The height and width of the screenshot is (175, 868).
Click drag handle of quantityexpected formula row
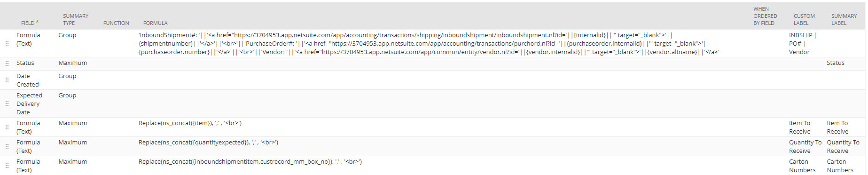pyautogui.click(x=7, y=146)
